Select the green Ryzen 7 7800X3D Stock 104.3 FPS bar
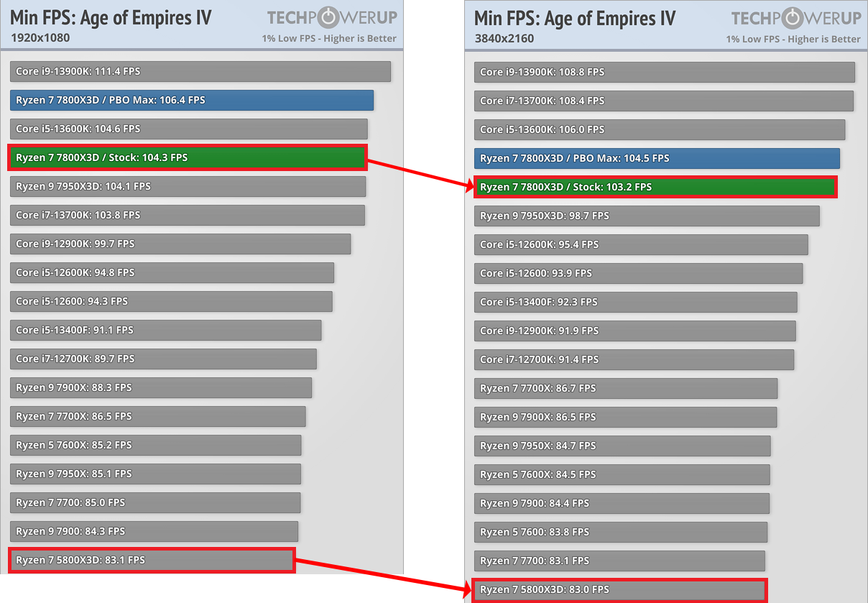868x603 pixels. point(188,157)
